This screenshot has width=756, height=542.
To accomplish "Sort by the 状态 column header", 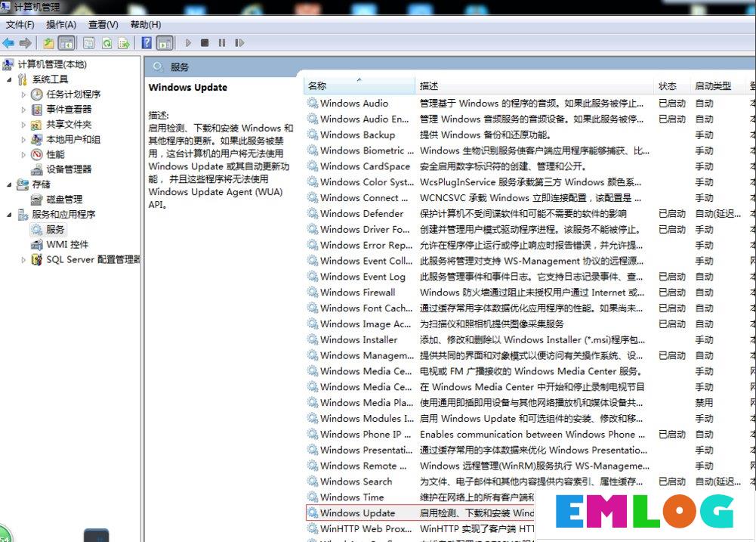I will point(672,86).
